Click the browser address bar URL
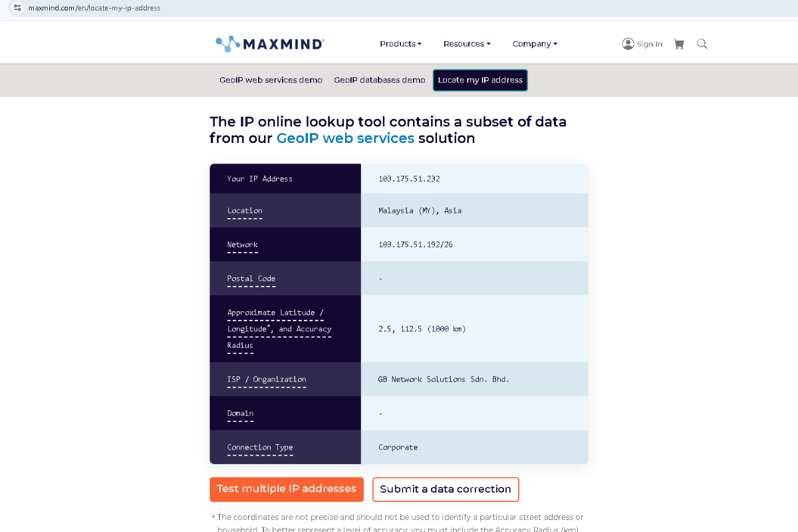Screen dimensions: 798x532 94,8
